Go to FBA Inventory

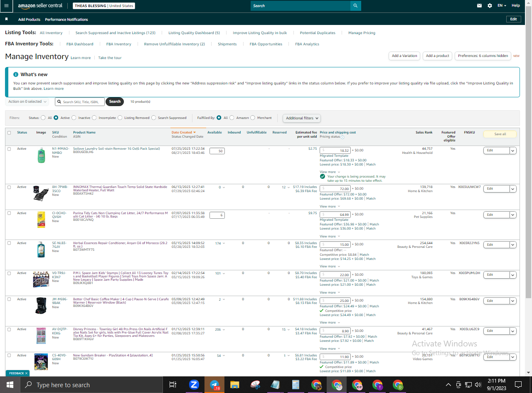tap(119, 44)
